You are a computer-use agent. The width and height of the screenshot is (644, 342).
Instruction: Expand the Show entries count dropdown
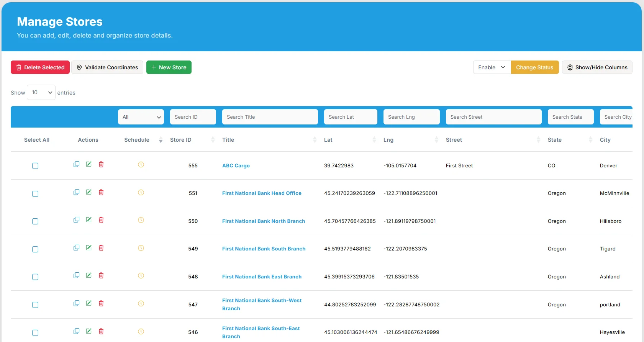(41, 93)
